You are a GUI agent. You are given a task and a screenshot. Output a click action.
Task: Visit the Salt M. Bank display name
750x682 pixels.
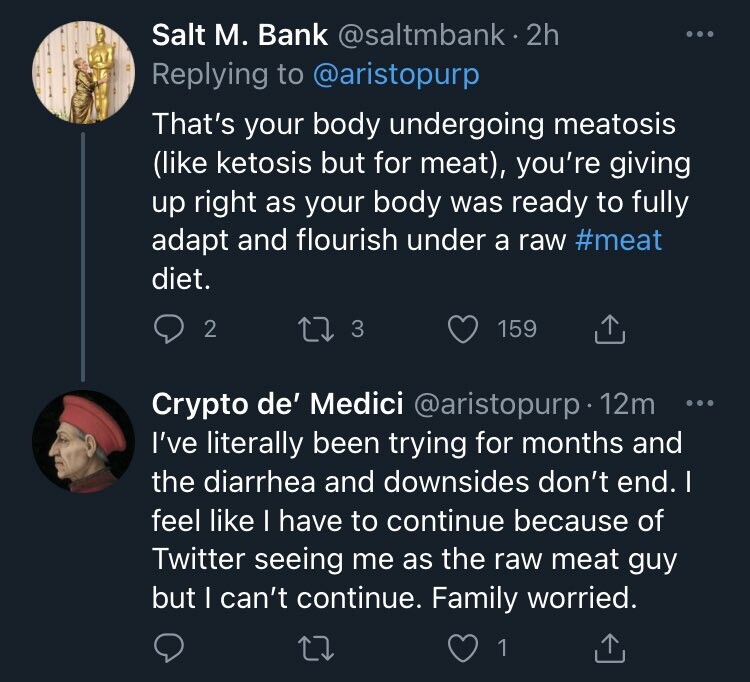click(239, 35)
